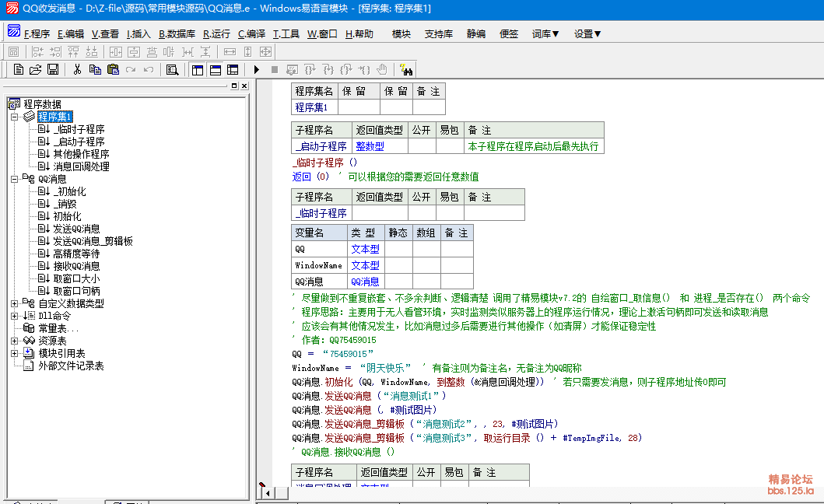This screenshot has width=824, height=504.
Task: Click the module reference table icon
Action: coord(30,353)
